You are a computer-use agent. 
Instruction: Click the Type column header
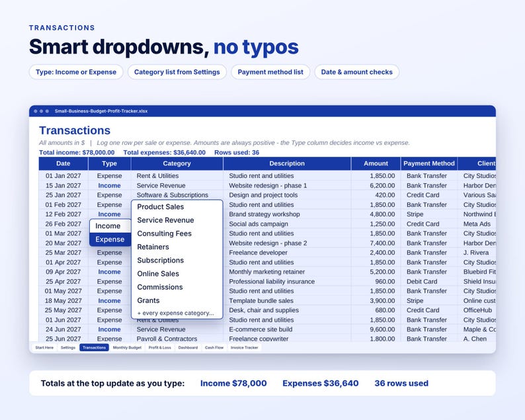110,163
